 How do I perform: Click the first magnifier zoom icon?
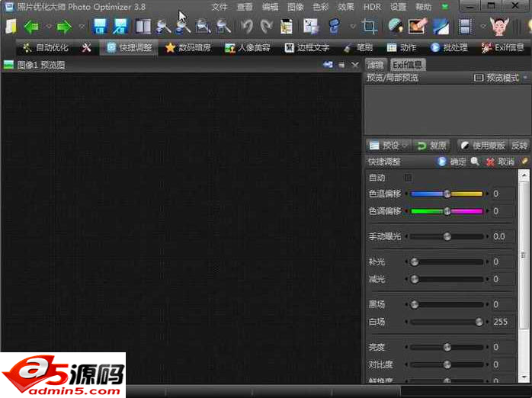click(x=163, y=27)
